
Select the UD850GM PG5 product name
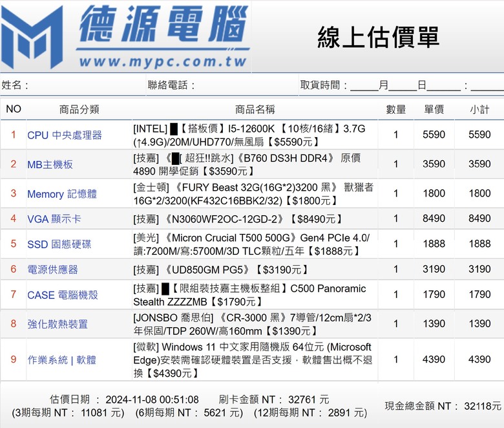(x=221, y=270)
